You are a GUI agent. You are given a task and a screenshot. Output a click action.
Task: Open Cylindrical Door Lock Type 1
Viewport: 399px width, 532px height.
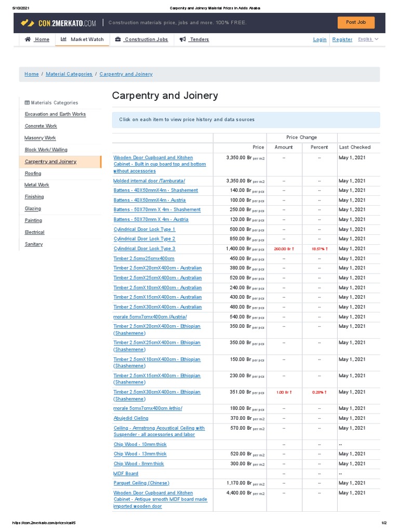coord(144,229)
